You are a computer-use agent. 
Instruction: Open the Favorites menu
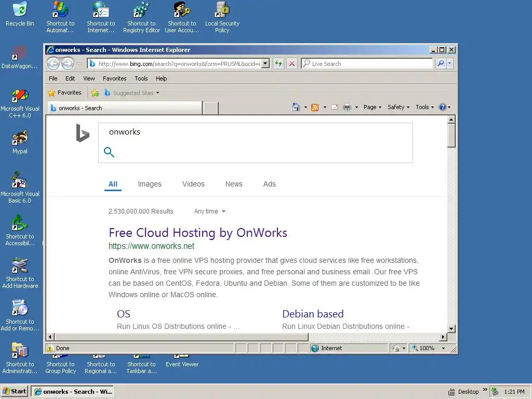pyautogui.click(x=115, y=78)
